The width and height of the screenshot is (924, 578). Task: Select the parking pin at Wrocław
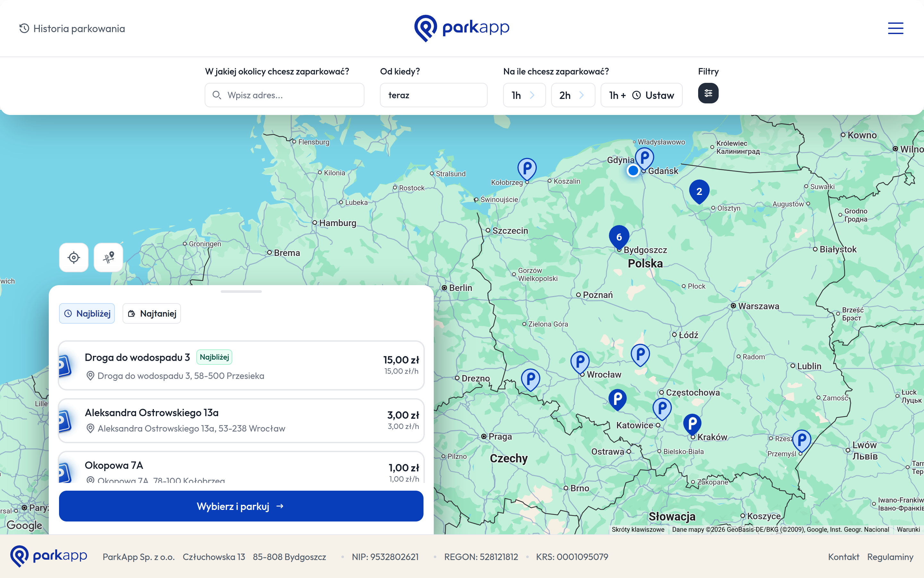pos(580,363)
